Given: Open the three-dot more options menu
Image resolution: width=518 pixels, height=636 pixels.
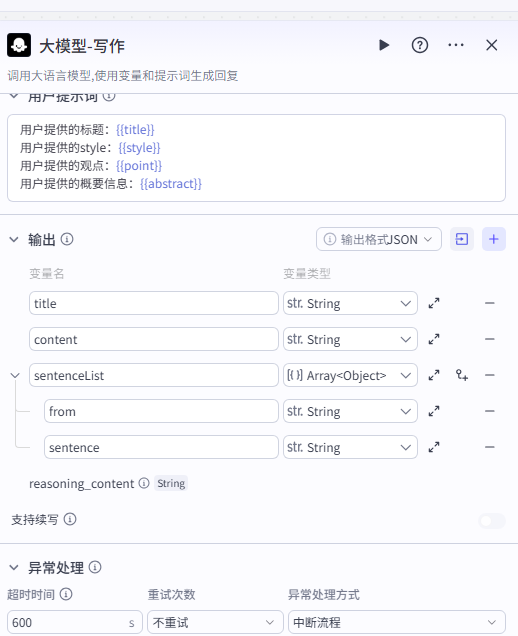Looking at the screenshot, I should pyautogui.click(x=456, y=45).
